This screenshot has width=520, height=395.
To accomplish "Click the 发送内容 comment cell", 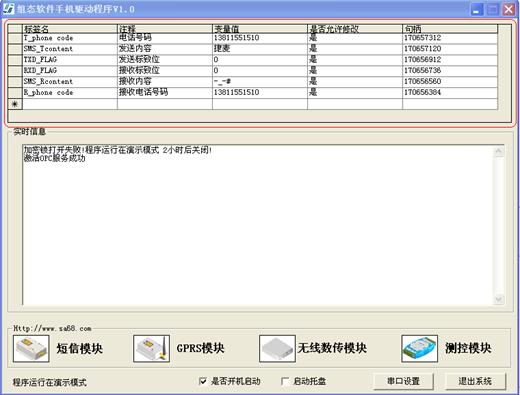I will 165,49.
